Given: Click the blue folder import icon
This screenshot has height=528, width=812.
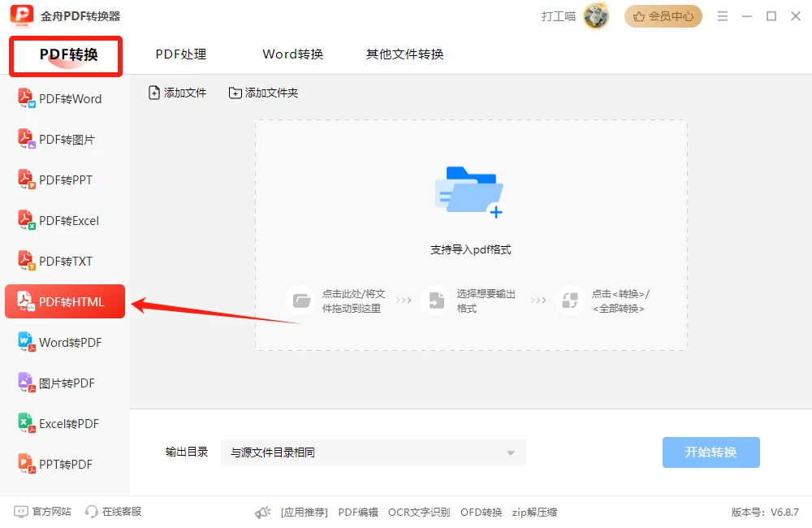Looking at the screenshot, I should point(470,193).
